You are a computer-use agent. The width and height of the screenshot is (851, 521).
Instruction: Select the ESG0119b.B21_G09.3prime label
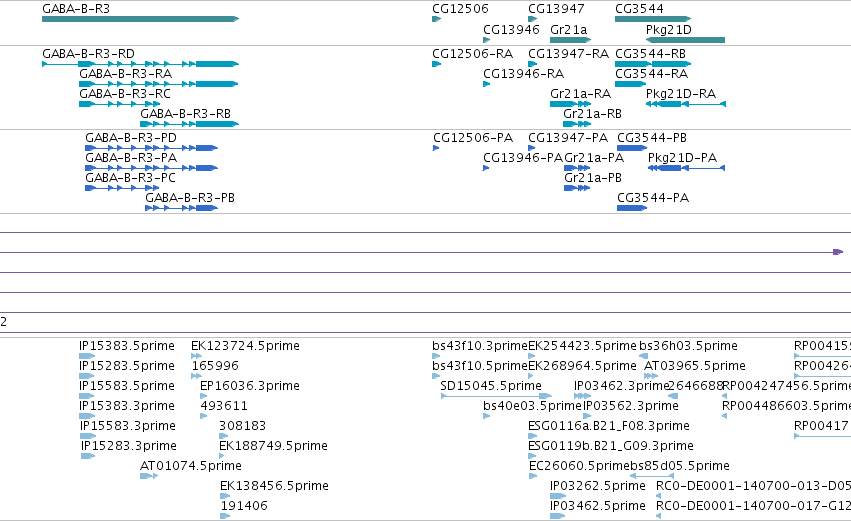611,446
